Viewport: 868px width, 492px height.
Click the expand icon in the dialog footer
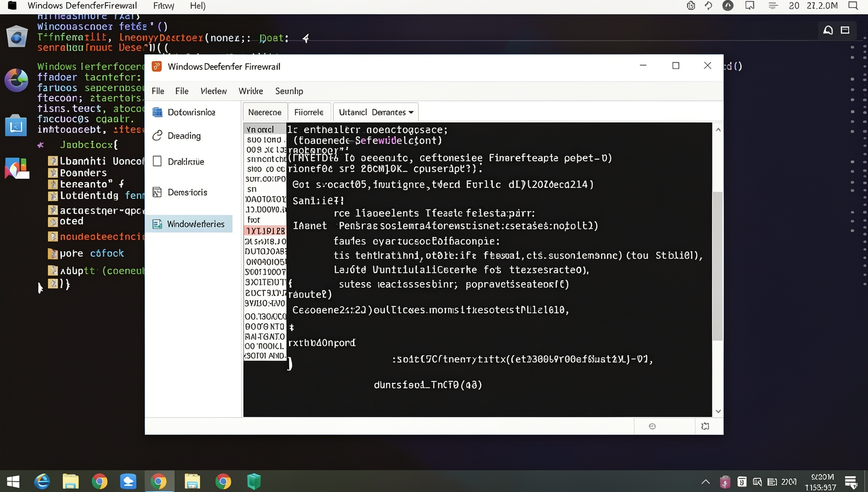tap(705, 426)
